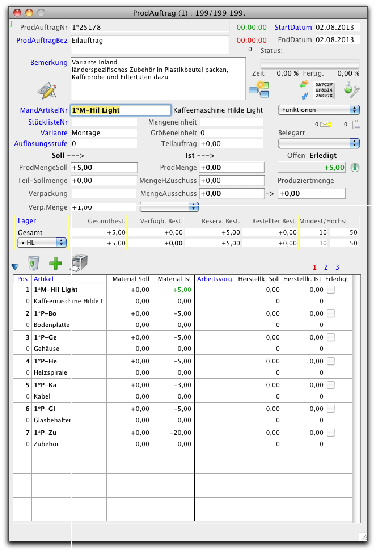
Task: Click the green +5,00 Material Ist value
Action: [x=182, y=290]
